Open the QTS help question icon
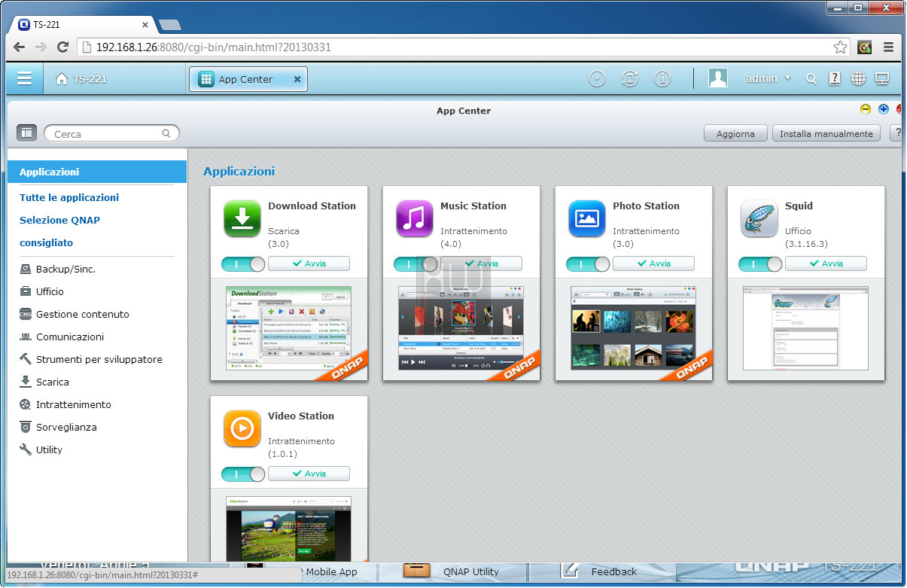This screenshot has width=907, height=588. pos(835,78)
